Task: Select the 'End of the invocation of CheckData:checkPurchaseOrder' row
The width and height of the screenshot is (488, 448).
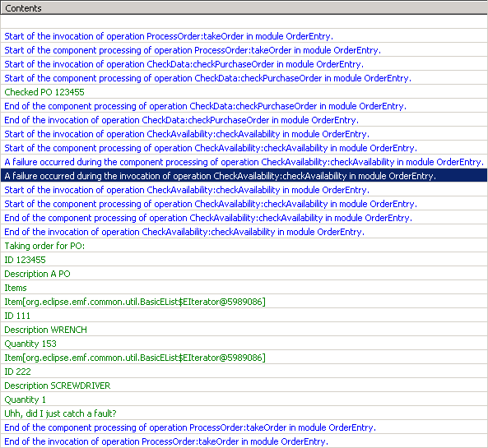Action: point(244,120)
